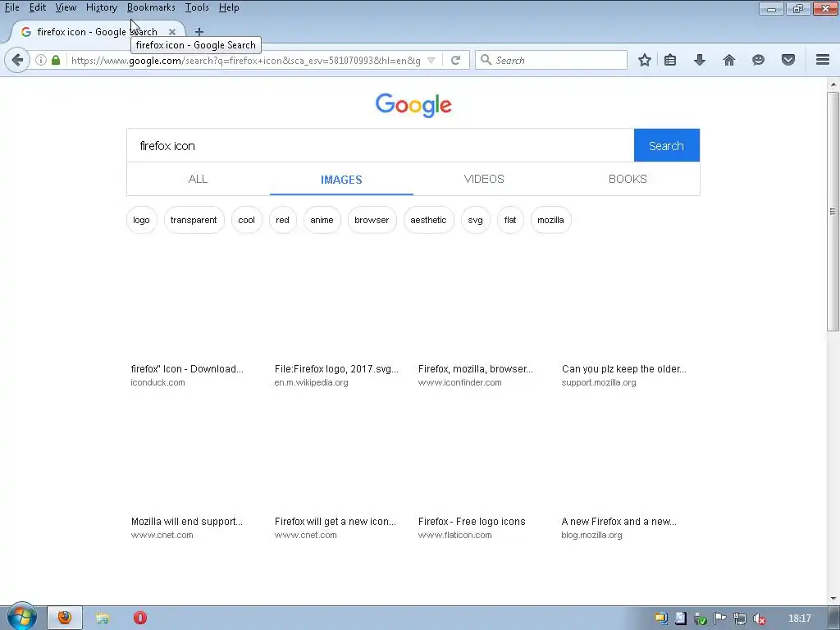Open the Tools menu
Screen dimensions: 840x630
click(197, 7)
